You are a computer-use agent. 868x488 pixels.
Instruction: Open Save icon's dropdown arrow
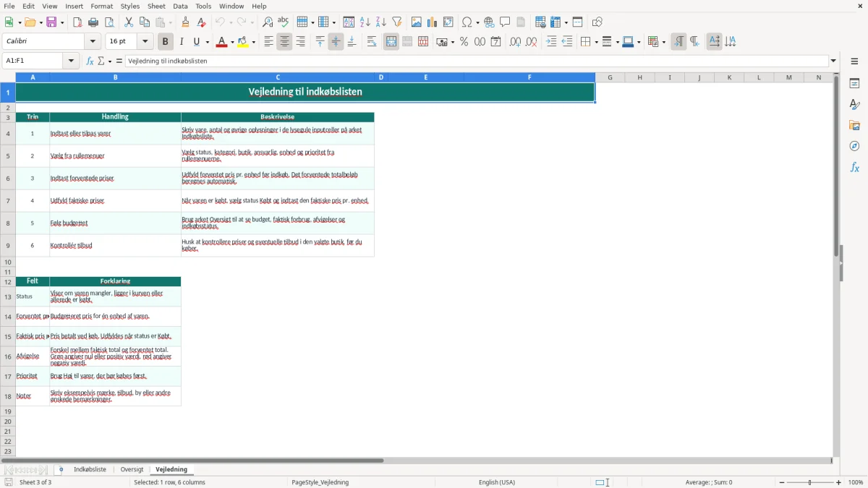coord(62,22)
